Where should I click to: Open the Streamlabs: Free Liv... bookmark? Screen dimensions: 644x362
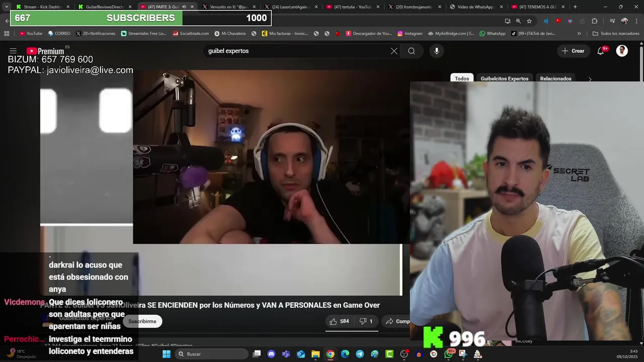[143, 34]
